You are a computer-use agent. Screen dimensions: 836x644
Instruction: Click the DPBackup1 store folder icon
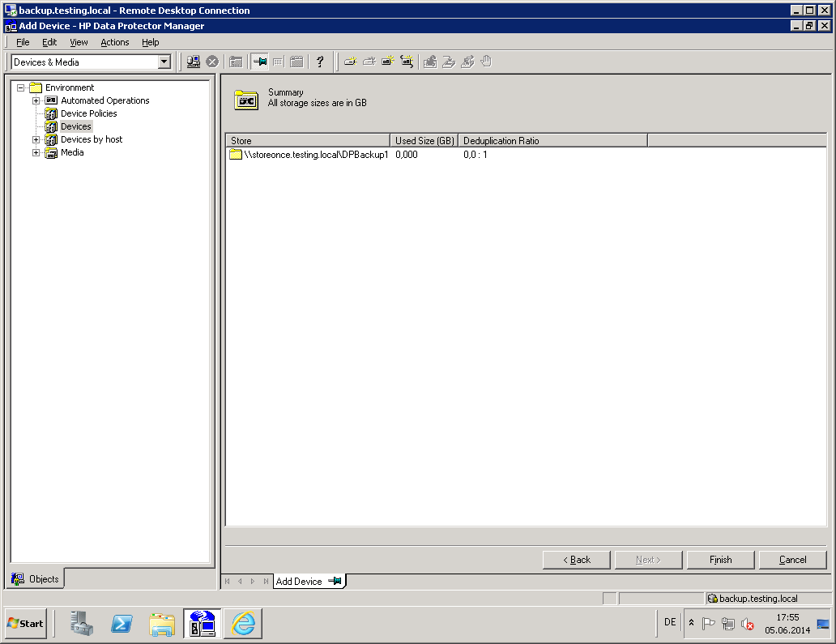click(x=236, y=155)
